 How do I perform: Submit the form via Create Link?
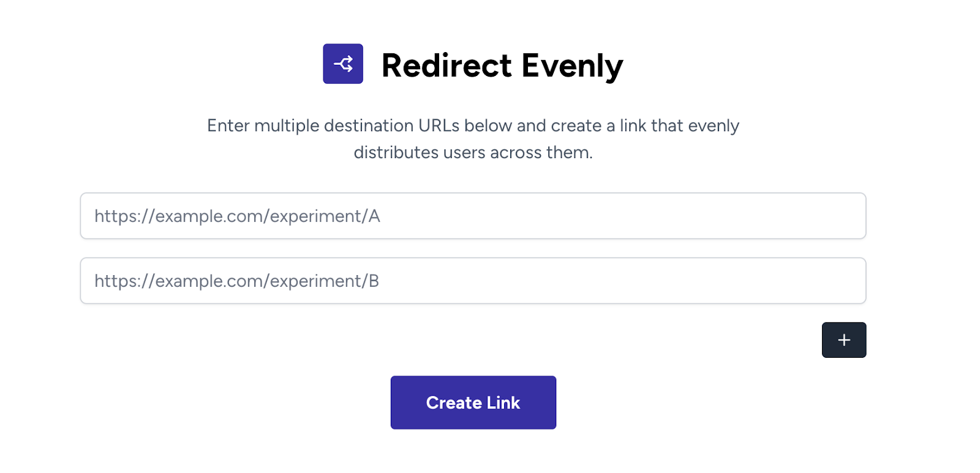pos(473,402)
